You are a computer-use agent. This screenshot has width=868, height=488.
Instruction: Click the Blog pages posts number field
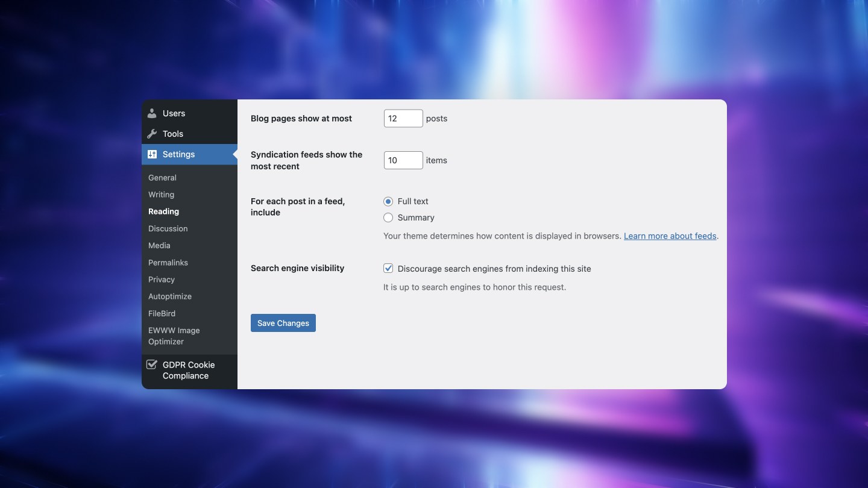[403, 119]
